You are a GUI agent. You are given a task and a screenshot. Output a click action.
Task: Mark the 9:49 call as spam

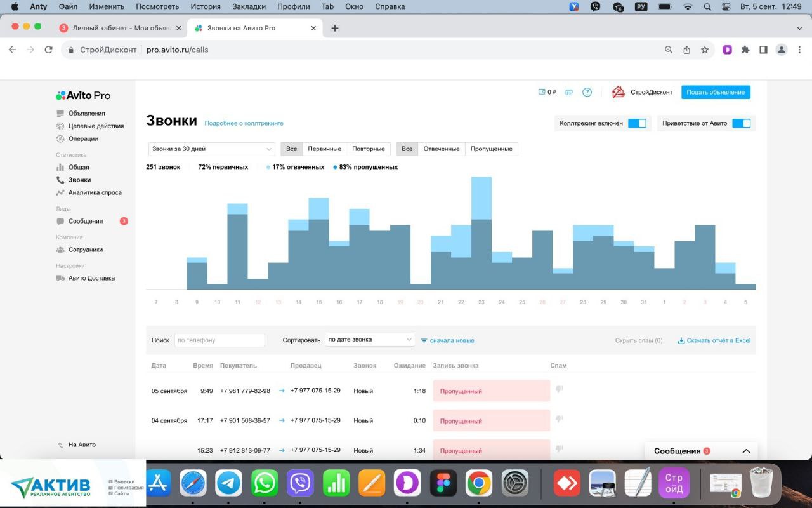point(559,389)
